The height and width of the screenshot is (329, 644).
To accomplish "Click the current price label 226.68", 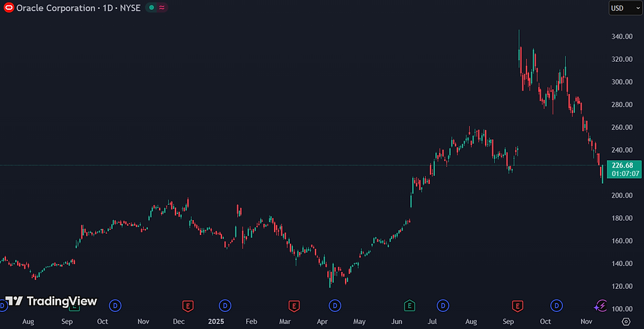I will [x=622, y=165].
